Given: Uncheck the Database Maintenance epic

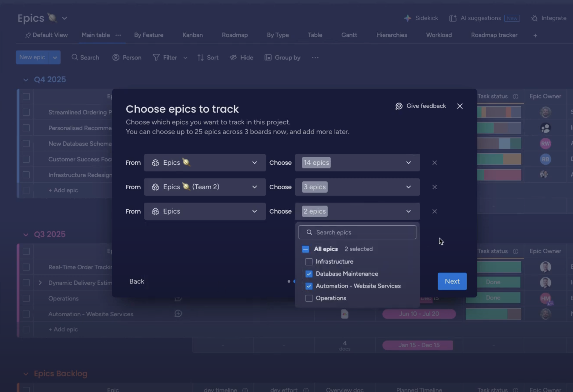Looking at the screenshot, I should 309,274.
